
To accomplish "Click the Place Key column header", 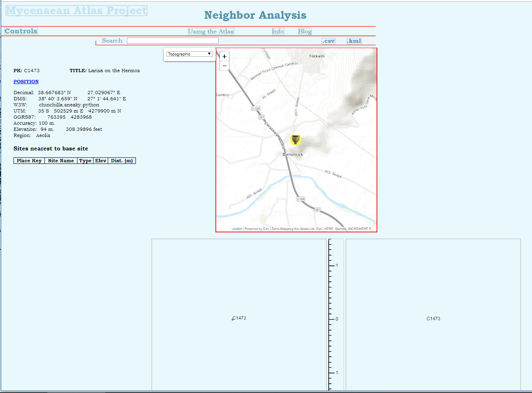I will 29,161.
